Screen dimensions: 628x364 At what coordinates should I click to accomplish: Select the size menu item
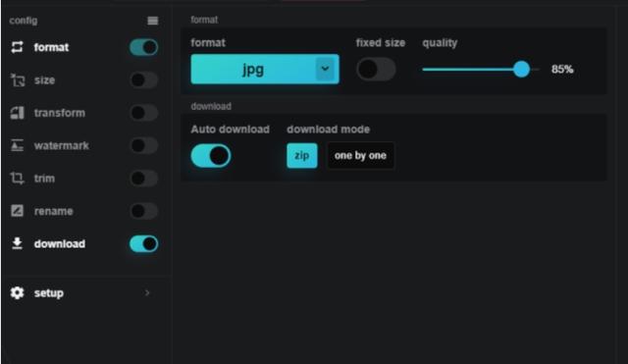coord(83,80)
